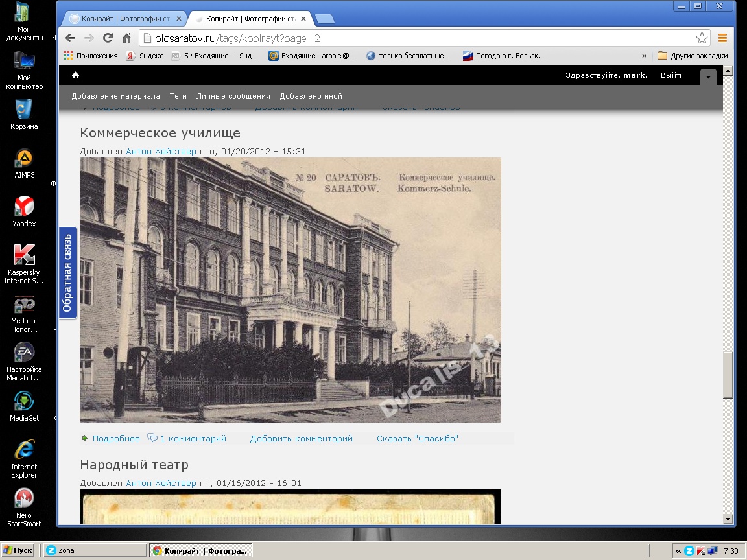747x560 pixels.
Task: Open Личные сообщения in the site menu
Action: pos(233,96)
